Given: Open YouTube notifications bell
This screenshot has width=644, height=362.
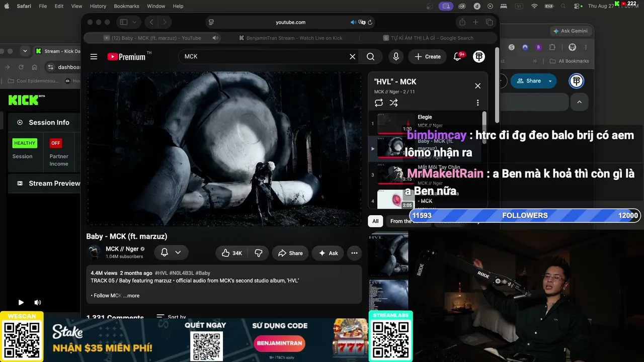Looking at the screenshot, I should coord(458,57).
